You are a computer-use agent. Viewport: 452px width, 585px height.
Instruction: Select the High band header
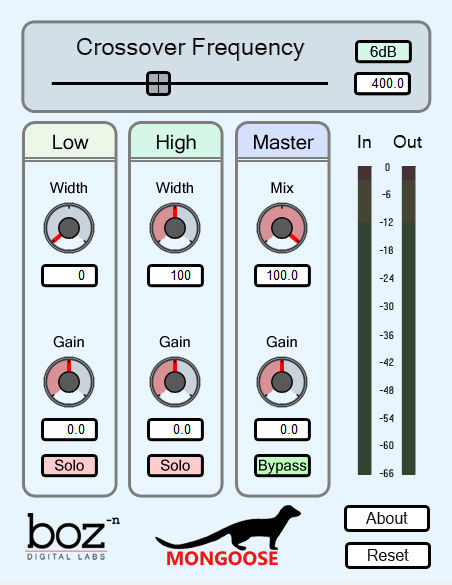pos(176,142)
